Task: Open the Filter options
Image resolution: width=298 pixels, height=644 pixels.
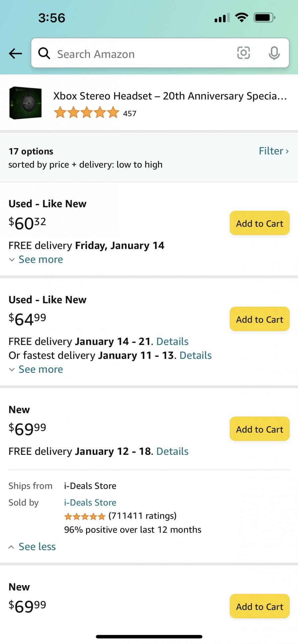Action: click(274, 151)
